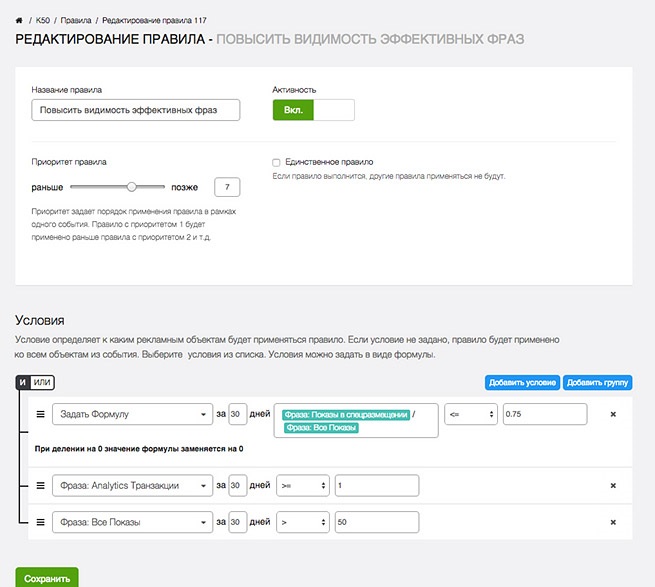The image size is (655, 587).
Task: Enable the Единственное правило checkbox
Action: click(x=277, y=162)
